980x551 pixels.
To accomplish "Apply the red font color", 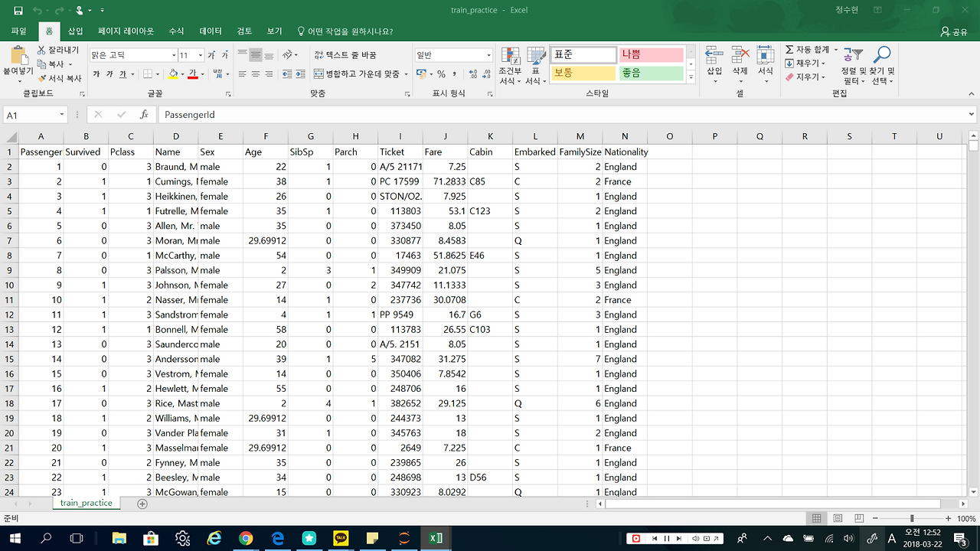I will [193, 74].
